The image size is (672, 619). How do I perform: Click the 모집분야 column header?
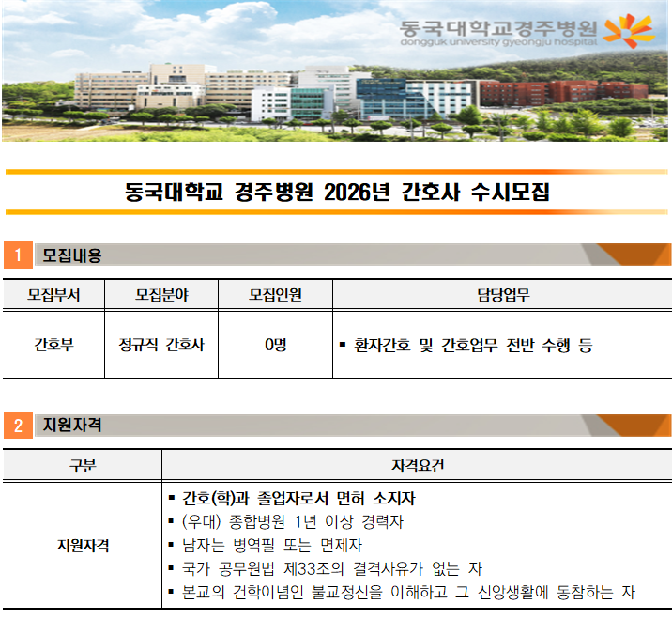pyautogui.click(x=161, y=295)
